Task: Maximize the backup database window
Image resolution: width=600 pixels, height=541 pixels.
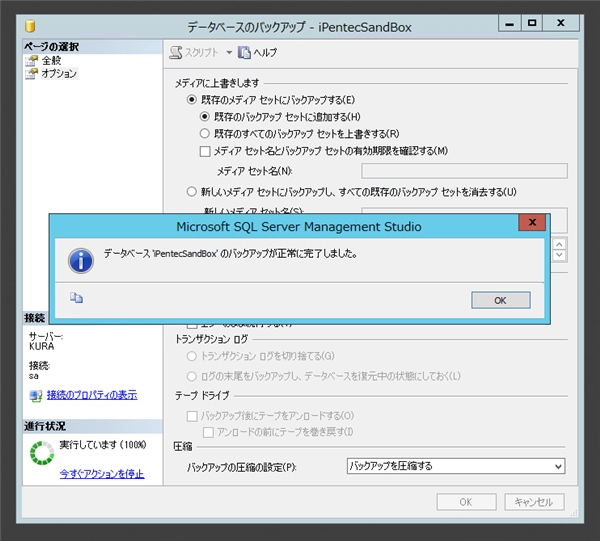Action: pyautogui.click(x=532, y=24)
